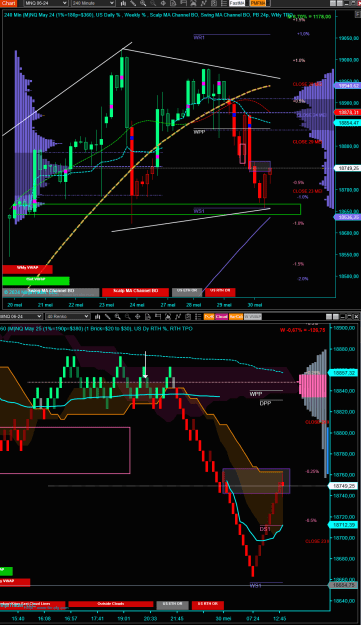361x625 pixels.
Task: Open drawing tools pencil in Renko chart toolbar
Action: pyautogui.click(x=108, y=316)
